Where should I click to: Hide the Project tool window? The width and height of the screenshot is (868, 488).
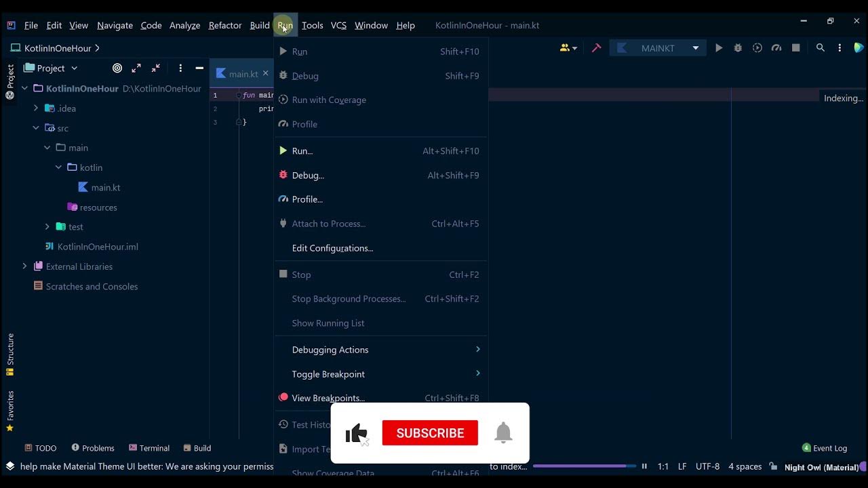click(199, 68)
